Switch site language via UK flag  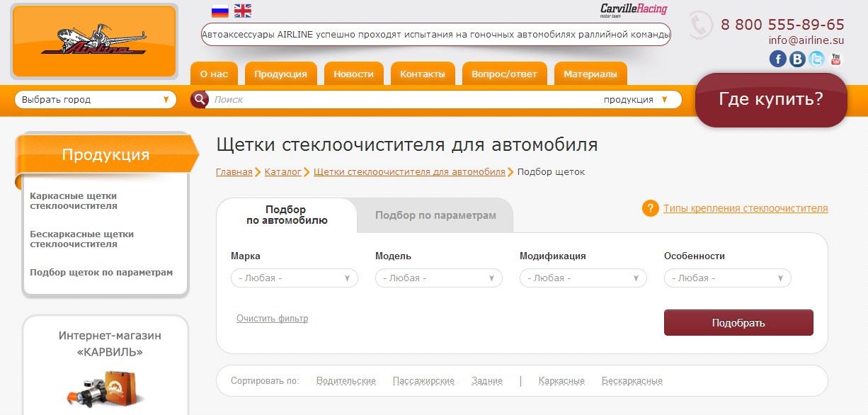click(x=243, y=11)
